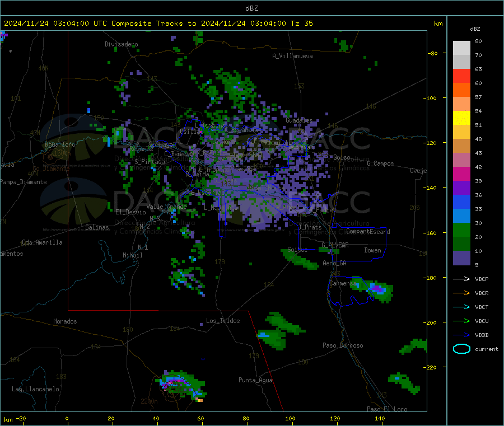Select the magenta 39 dBZ color swatch

[461, 174]
